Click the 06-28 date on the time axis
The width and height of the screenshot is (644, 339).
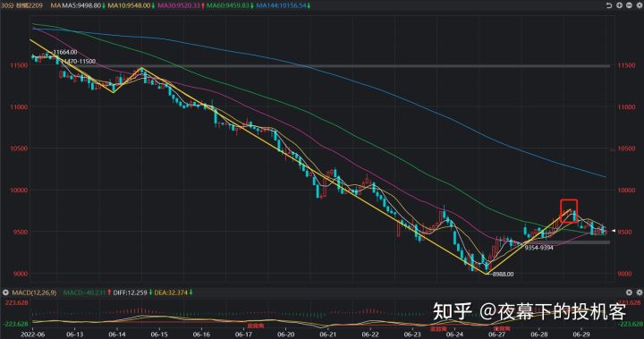point(539,335)
